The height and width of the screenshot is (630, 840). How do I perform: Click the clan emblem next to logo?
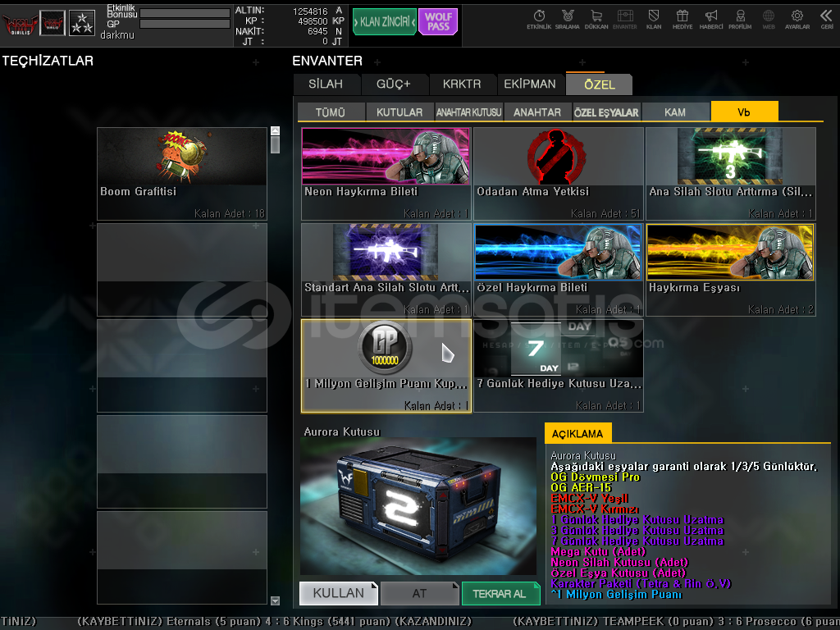pyautogui.click(x=52, y=24)
